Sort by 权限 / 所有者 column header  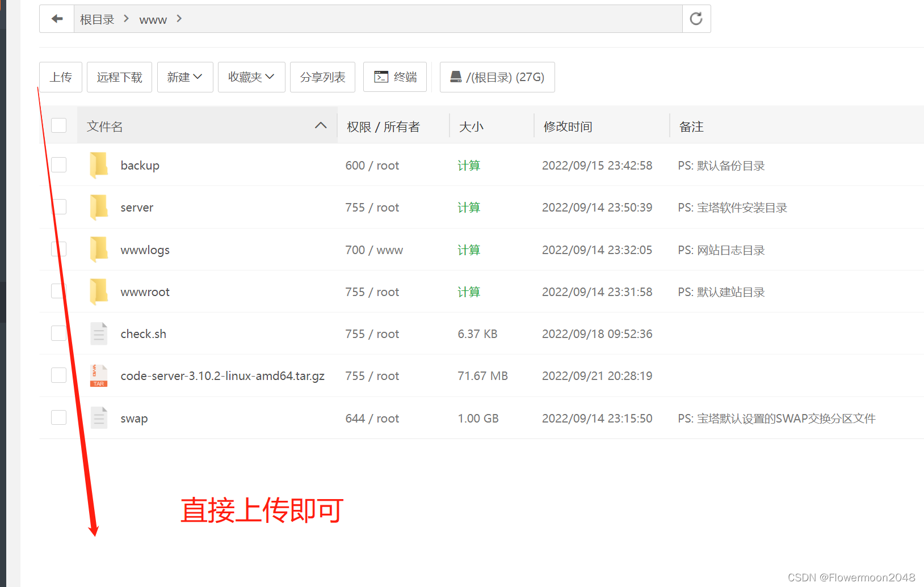pos(383,126)
